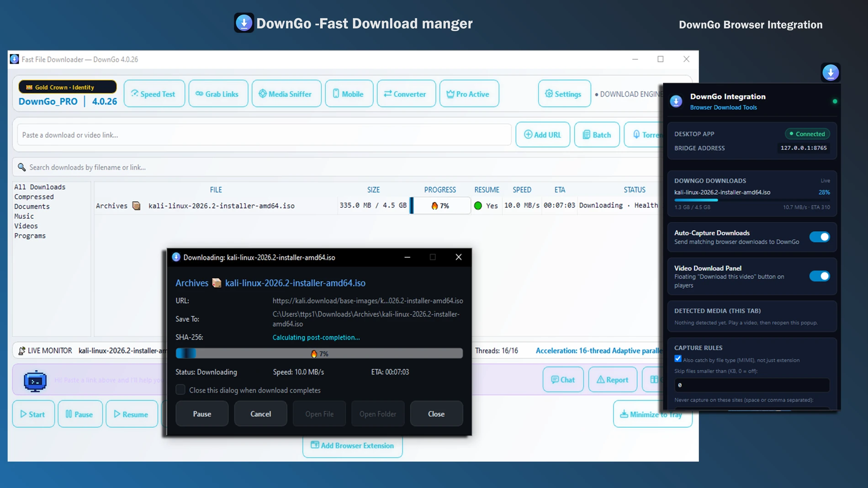Open the Chat button
868x488 pixels.
(563, 379)
